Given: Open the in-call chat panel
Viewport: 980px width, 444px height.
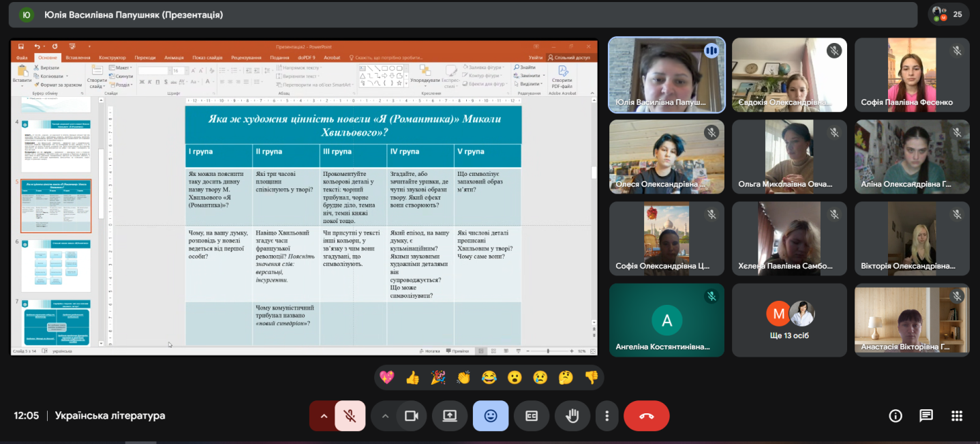Looking at the screenshot, I should 926,416.
